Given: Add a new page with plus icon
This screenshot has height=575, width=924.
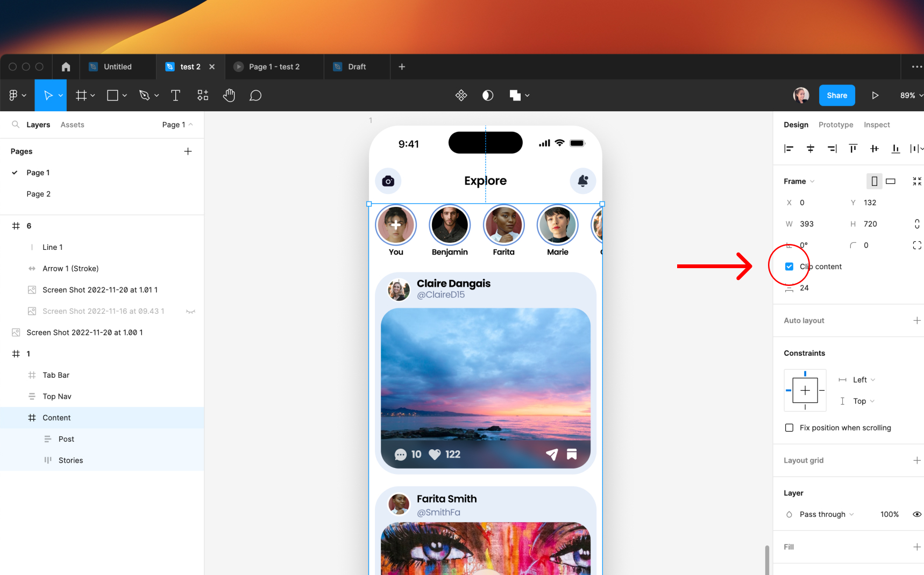Looking at the screenshot, I should tap(188, 151).
